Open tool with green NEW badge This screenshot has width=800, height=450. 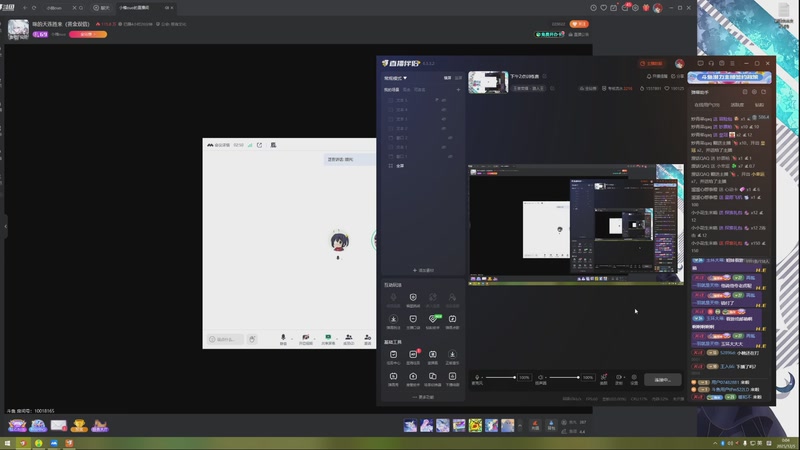click(x=433, y=321)
